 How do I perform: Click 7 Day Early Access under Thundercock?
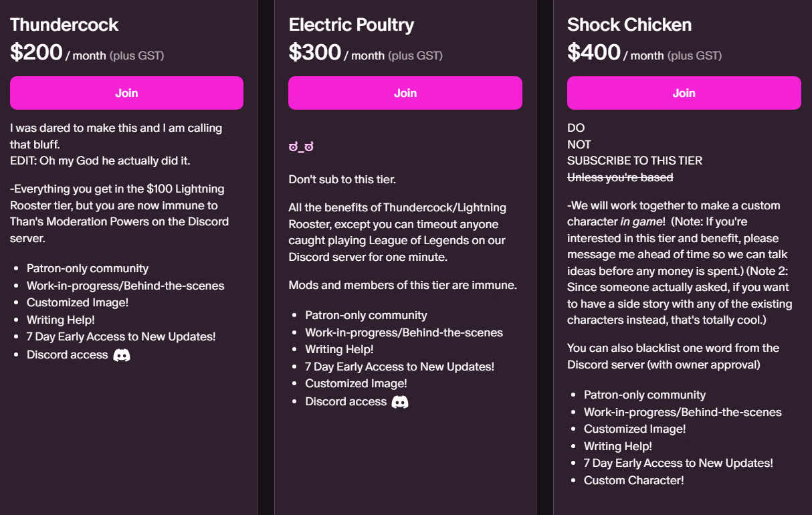[121, 336]
